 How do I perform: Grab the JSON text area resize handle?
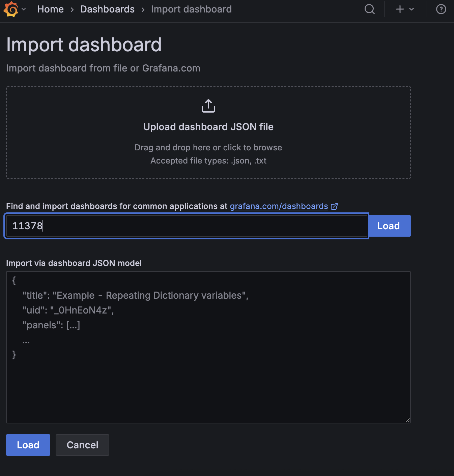point(407,420)
